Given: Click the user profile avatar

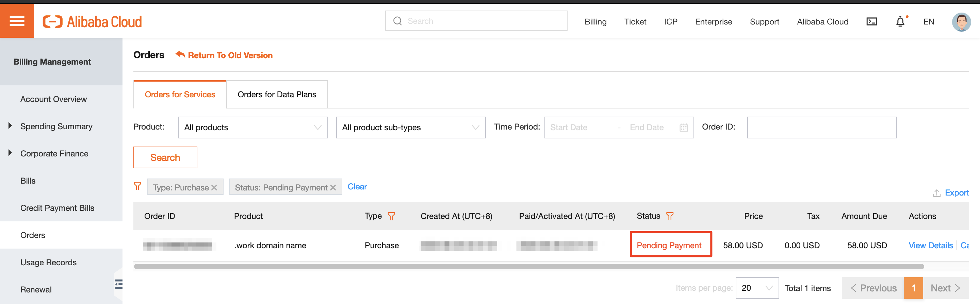Looking at the screenshot, I should (961, 22).
